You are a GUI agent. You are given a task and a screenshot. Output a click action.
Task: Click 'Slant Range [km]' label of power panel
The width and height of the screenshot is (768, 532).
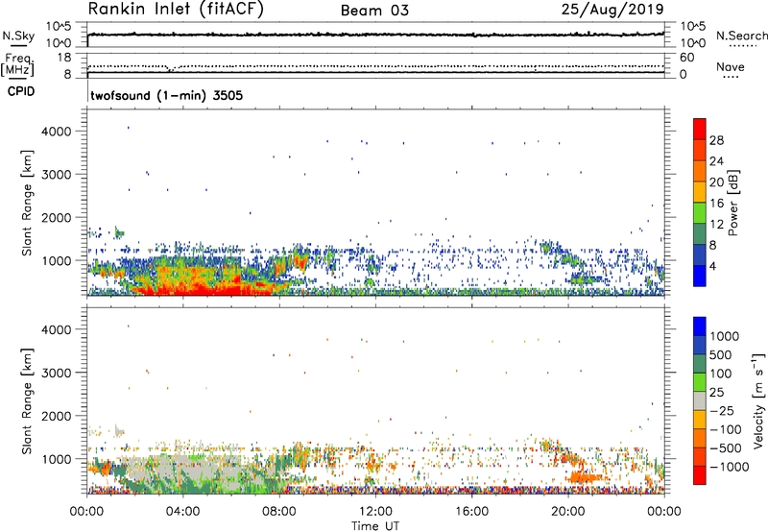27,203
